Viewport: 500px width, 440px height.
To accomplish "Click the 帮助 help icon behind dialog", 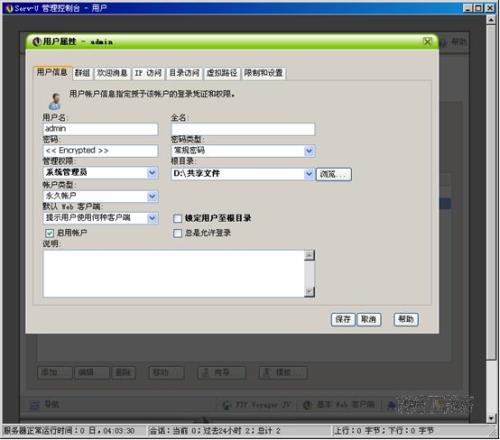I will pos(444,42).
